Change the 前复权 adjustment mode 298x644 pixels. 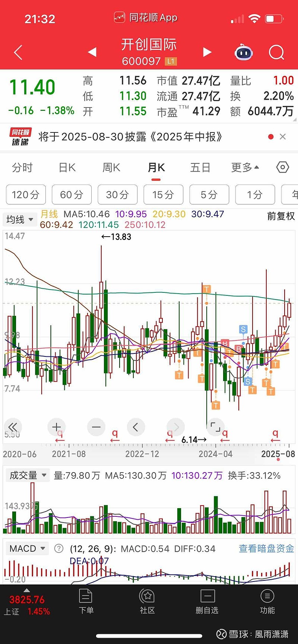click(x=281, y=216)
